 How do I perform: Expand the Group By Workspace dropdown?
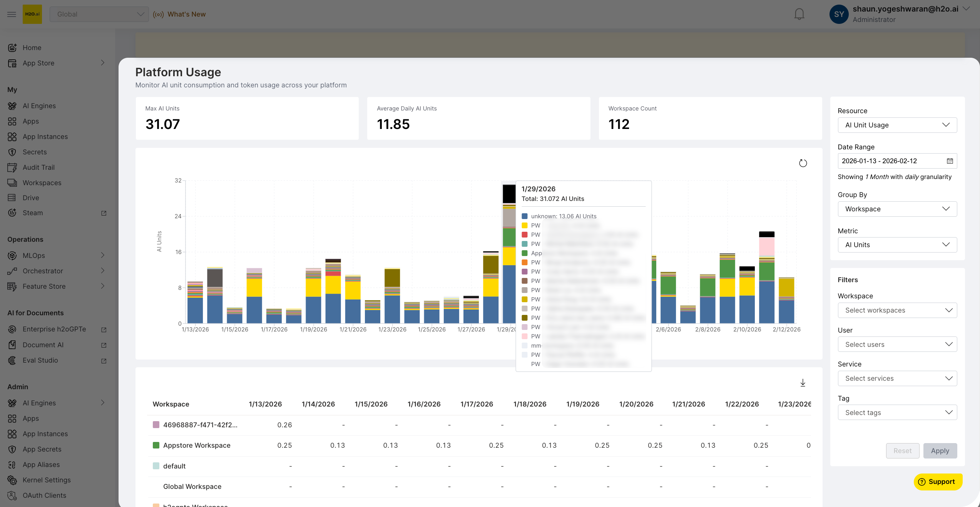click(897, 209)
